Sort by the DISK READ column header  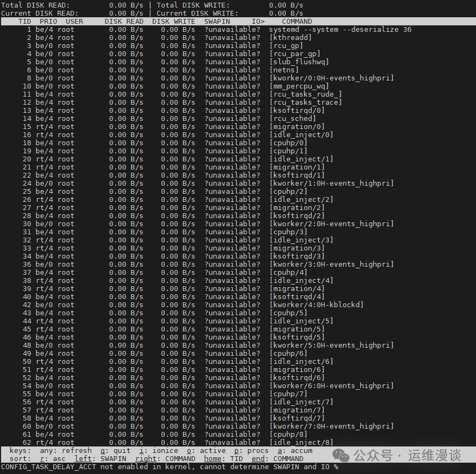[125, 21]
